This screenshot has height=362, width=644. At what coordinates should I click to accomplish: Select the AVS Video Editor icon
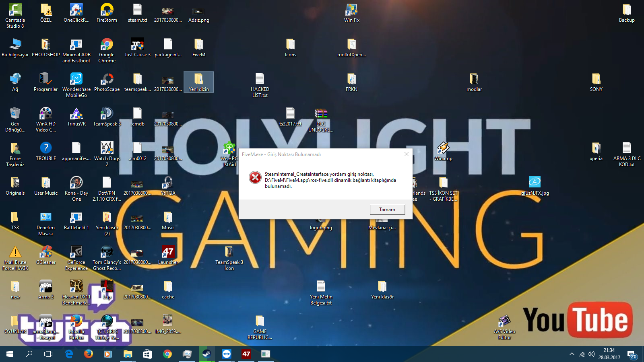(x=504, y=327)
